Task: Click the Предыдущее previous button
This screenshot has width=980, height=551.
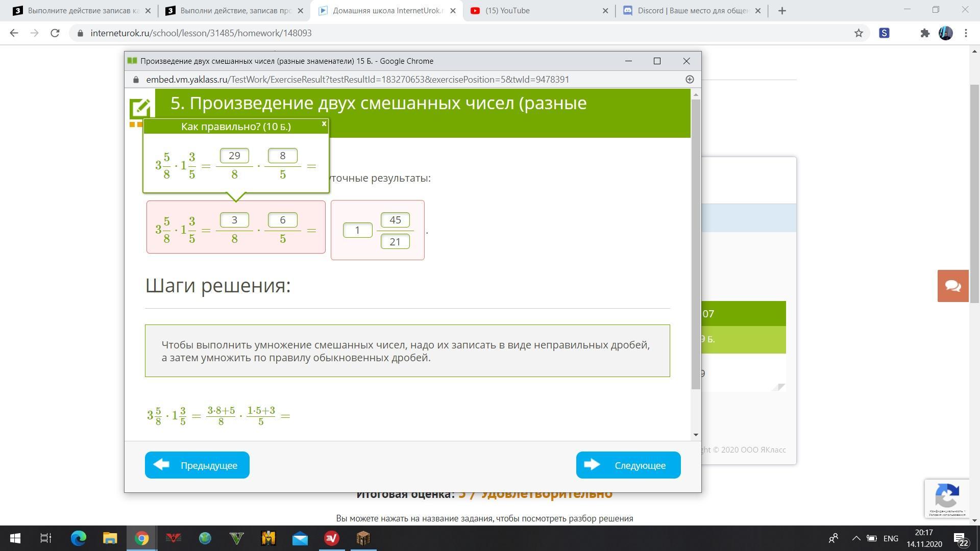Action: [197, 465]
